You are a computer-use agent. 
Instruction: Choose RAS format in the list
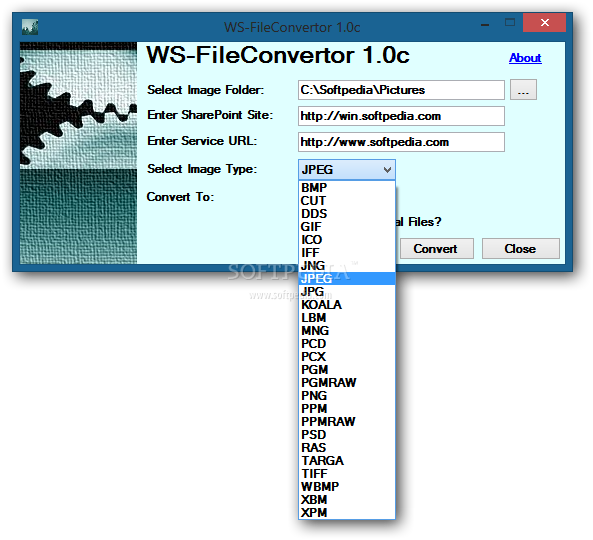tap(347, 448)
